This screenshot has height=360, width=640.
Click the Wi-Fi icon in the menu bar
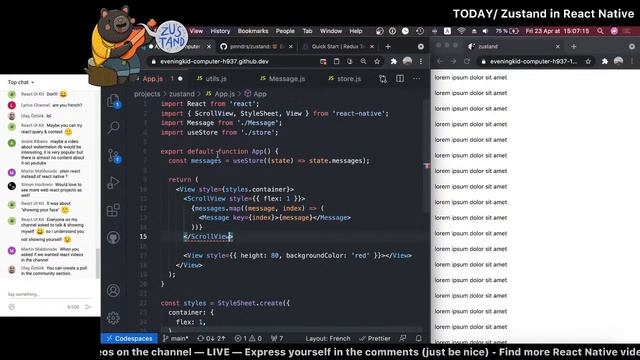(461, 31)
